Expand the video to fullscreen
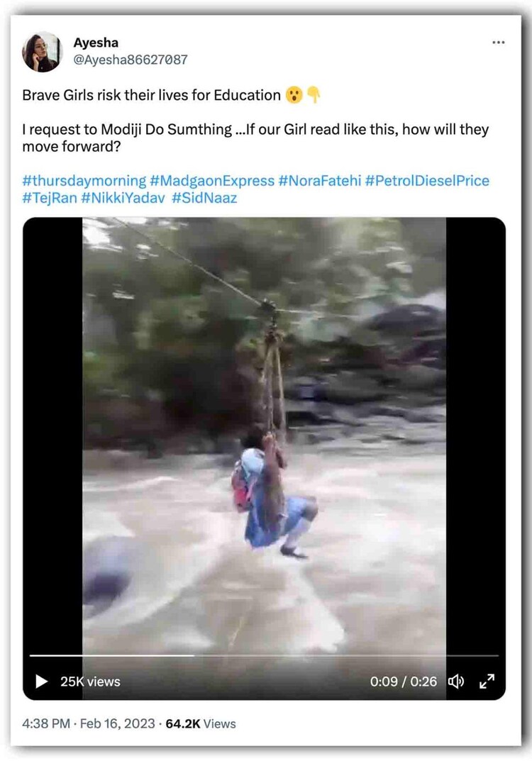This screenshot has width=532, height=761. tap(487, 682)
